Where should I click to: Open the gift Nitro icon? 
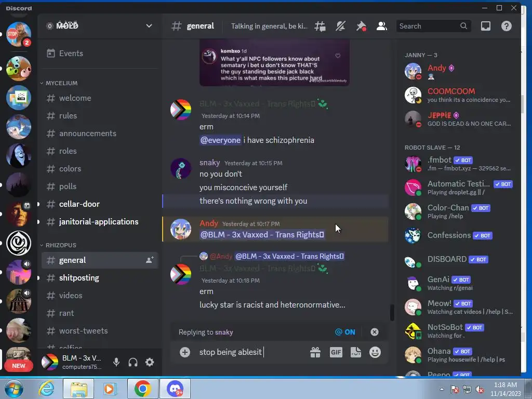tap(315, 353)
